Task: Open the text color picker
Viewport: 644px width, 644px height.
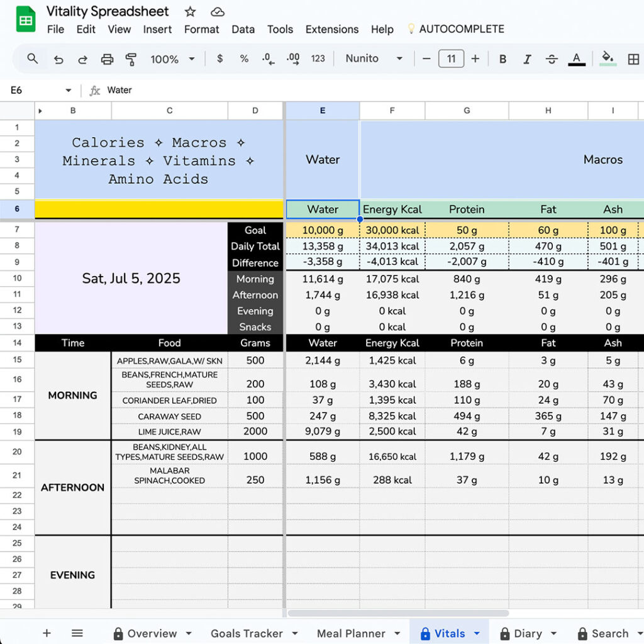Action: coord(577,59)
